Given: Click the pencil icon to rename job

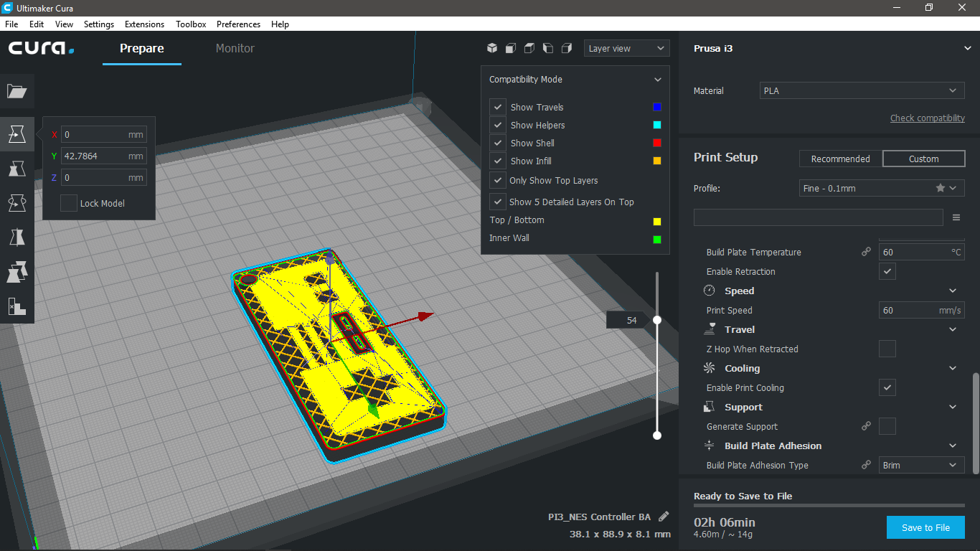Looking at the screenshot, I should pos(664,517).
